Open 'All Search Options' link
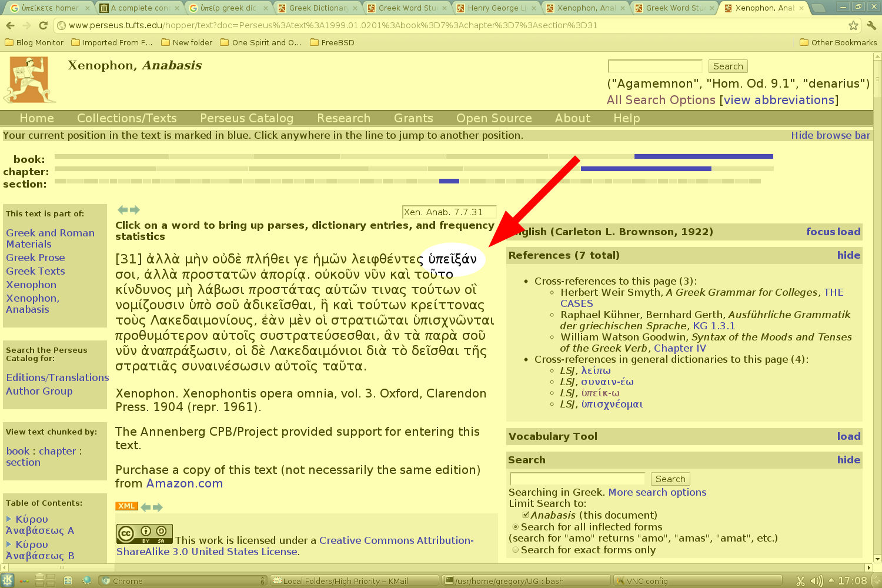Viewport: 882px width, 588px height. [x=661, y=100]
